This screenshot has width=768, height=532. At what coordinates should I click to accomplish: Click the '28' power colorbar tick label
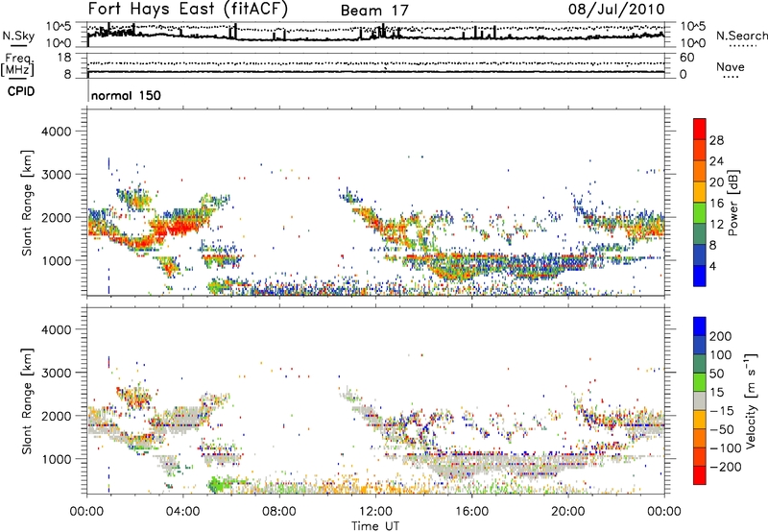pos(716,140)
